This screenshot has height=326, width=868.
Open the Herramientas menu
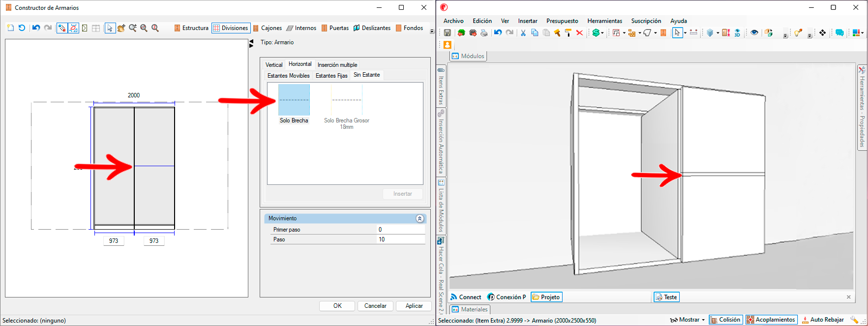click(x=604, y=21)
